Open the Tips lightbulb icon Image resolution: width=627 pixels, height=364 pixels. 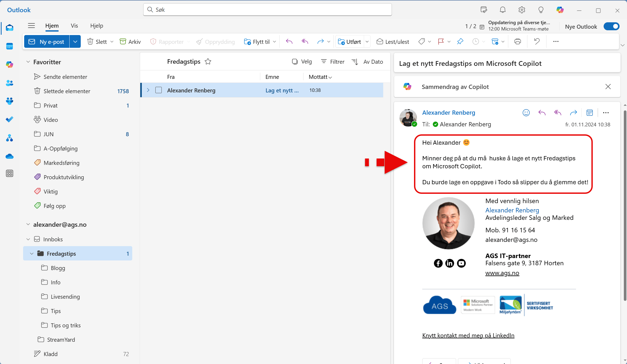541,10
